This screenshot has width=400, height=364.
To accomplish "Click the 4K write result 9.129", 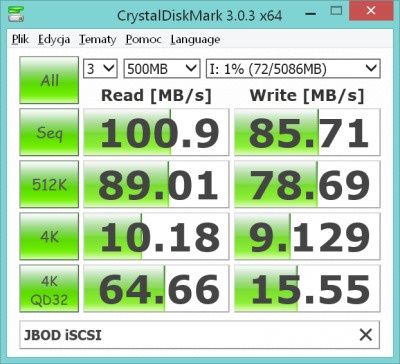I will pos(307,236).
